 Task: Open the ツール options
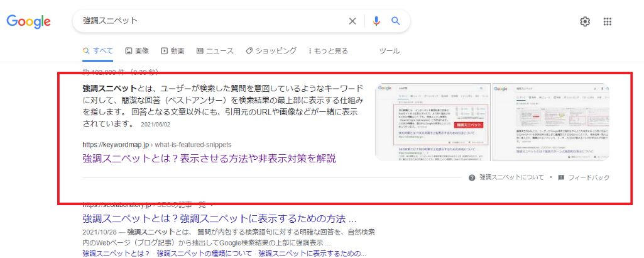pyautogui.click(x=390, y=51)
